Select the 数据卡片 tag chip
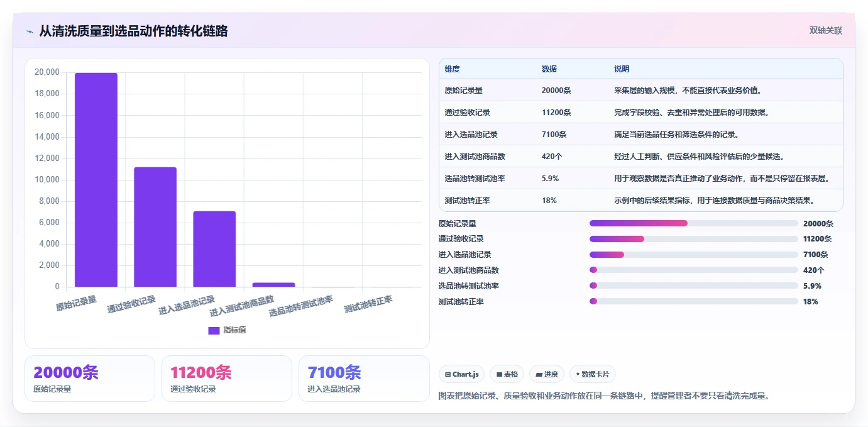868x427 pixels. click(x=592, y=374)
